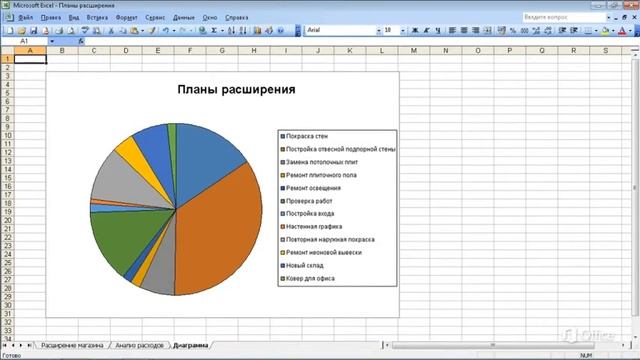Open font color dropdown arrow
This screenshot has height=360, width=640.
click(x=630, y=30)
